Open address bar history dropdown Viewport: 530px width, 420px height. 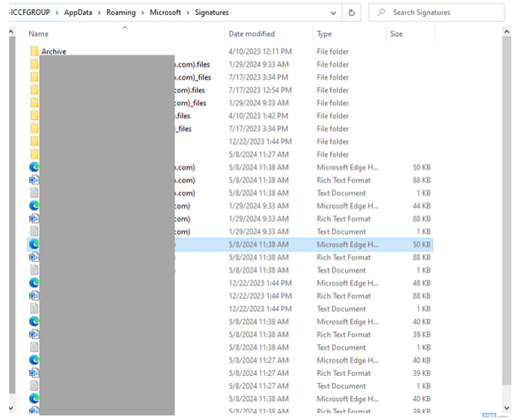[x=333, y=13]
